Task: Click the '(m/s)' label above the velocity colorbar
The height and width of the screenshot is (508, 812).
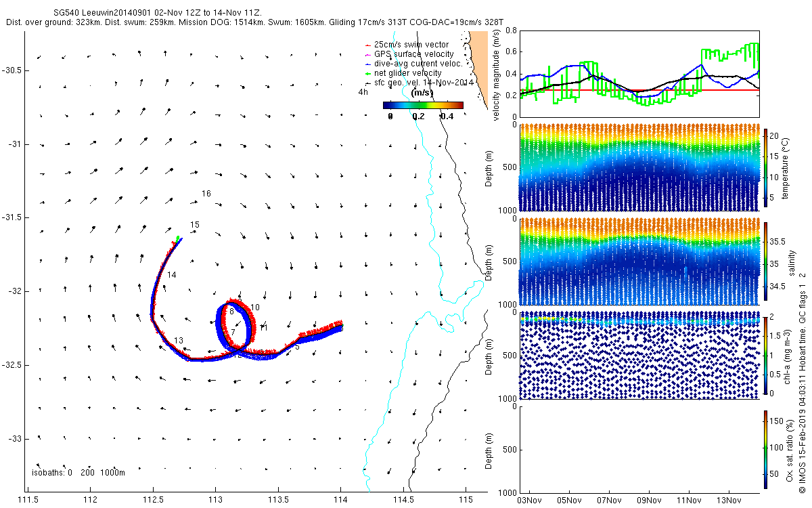Action: (x=423, y=93)
